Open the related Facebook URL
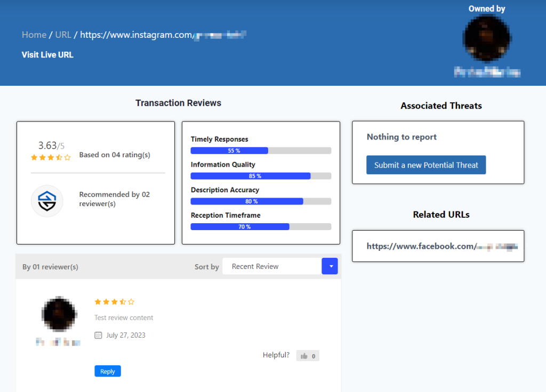 click(442, 246)
